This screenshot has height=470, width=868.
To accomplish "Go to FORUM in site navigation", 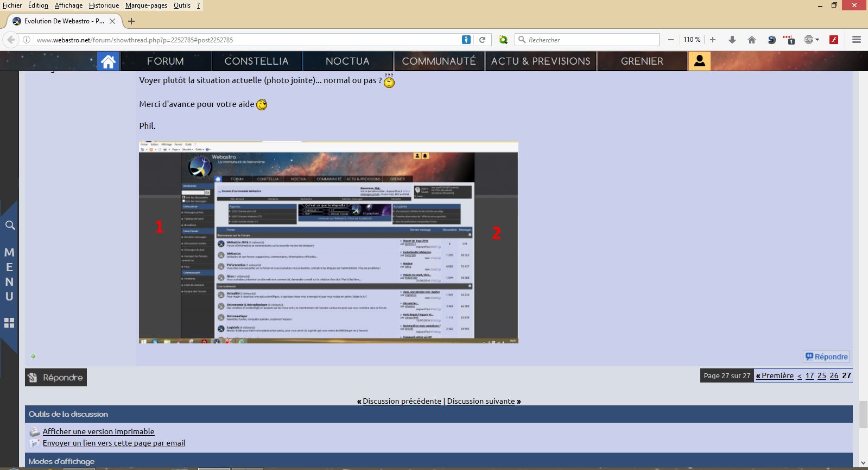I will pyautogui.click(x=166, y=61).
